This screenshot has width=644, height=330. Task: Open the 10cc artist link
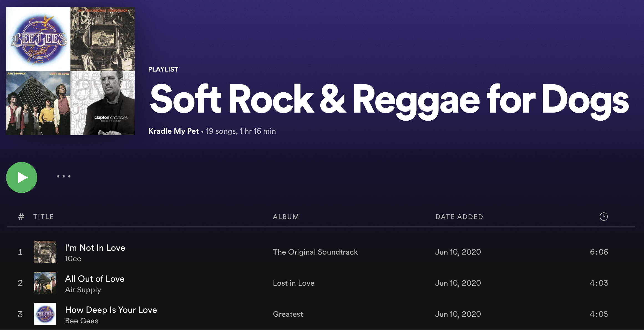[x=73, y=259]
